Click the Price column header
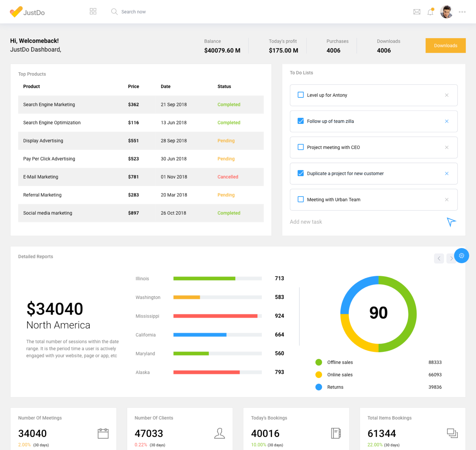This screenshot has width=476, height=450. [x=133, y=86]
